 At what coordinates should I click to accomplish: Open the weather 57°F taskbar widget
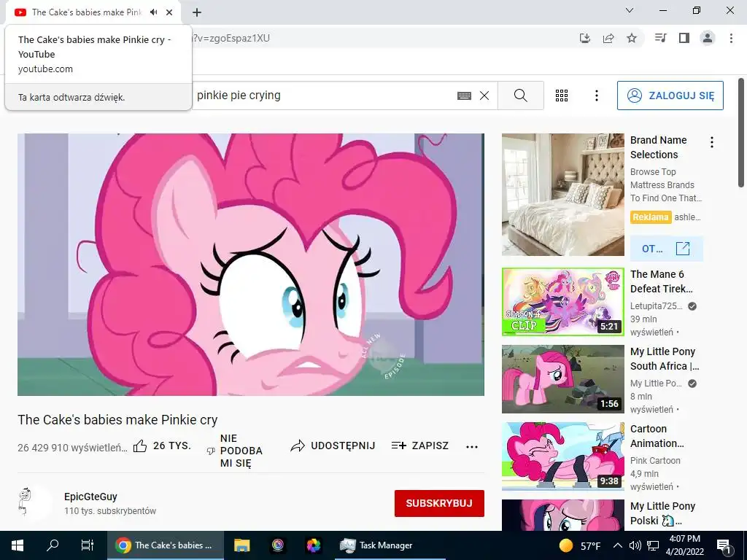(x=579, y=545)
